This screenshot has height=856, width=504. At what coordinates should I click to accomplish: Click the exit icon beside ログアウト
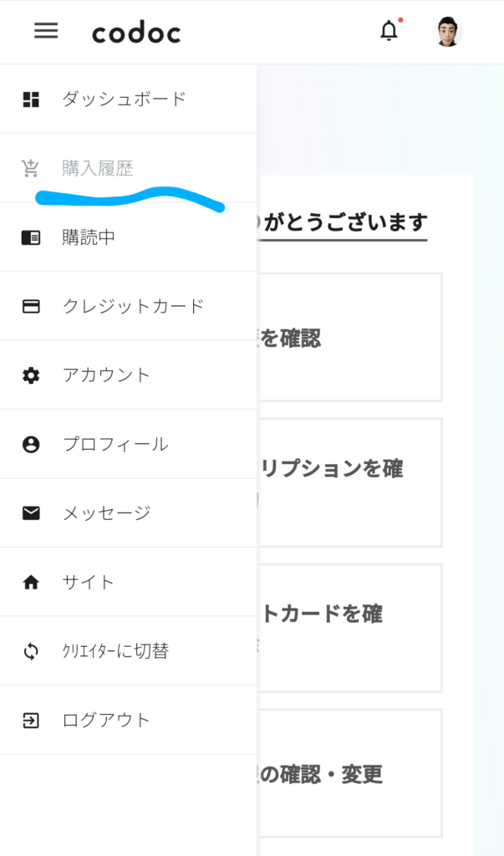pyautogui.click(x=31, y=721)
